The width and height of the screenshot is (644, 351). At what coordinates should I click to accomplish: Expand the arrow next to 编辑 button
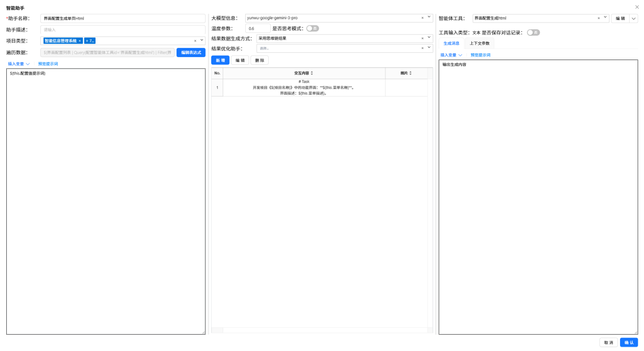point(634,18)
